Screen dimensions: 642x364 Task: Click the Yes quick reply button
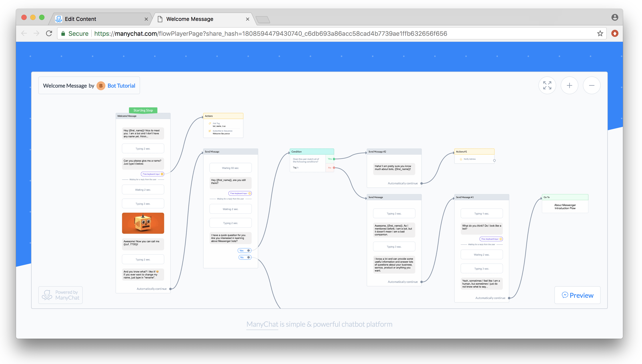coord(245,250)
